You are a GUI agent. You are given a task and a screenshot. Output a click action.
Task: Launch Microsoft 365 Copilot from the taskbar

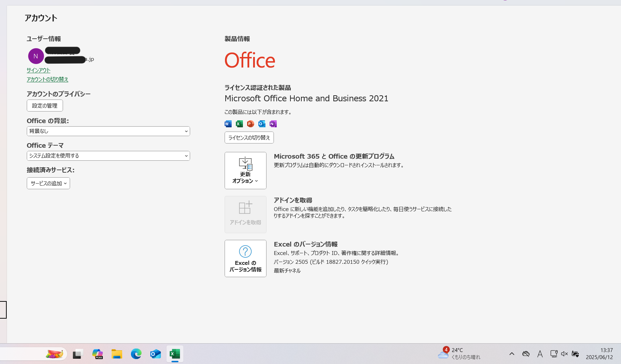(x=98, y=354)
